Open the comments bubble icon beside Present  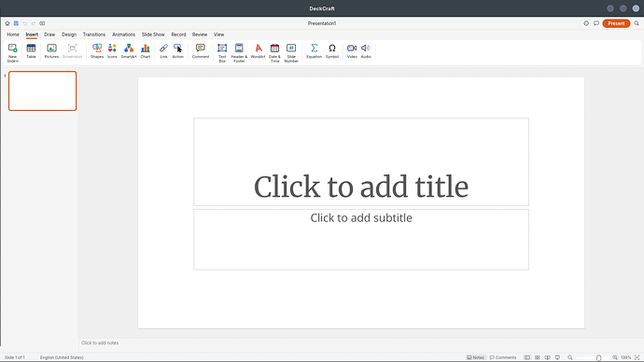point(596,23)
